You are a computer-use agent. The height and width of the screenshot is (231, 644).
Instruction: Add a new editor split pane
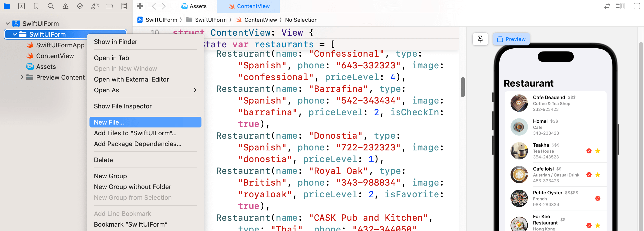pos(637,6)
